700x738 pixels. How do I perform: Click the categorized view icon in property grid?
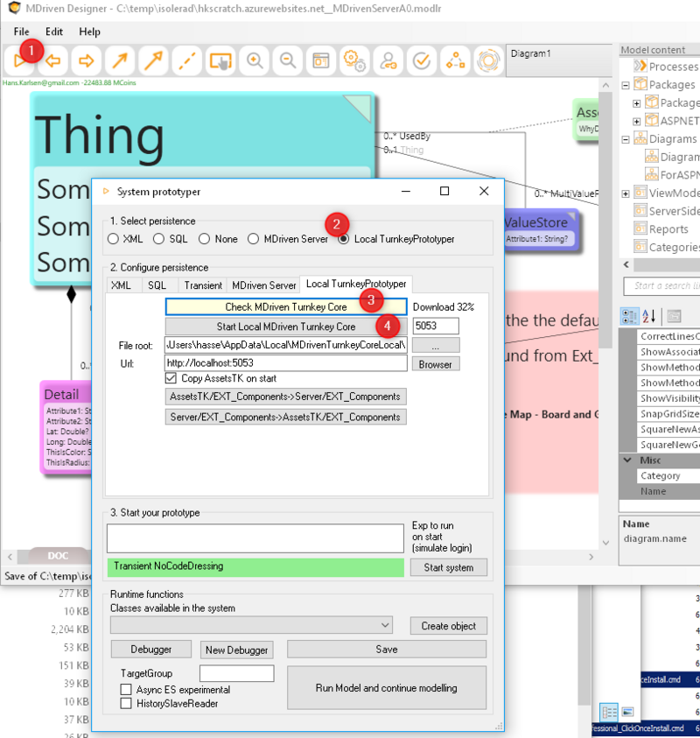[630, 316]
